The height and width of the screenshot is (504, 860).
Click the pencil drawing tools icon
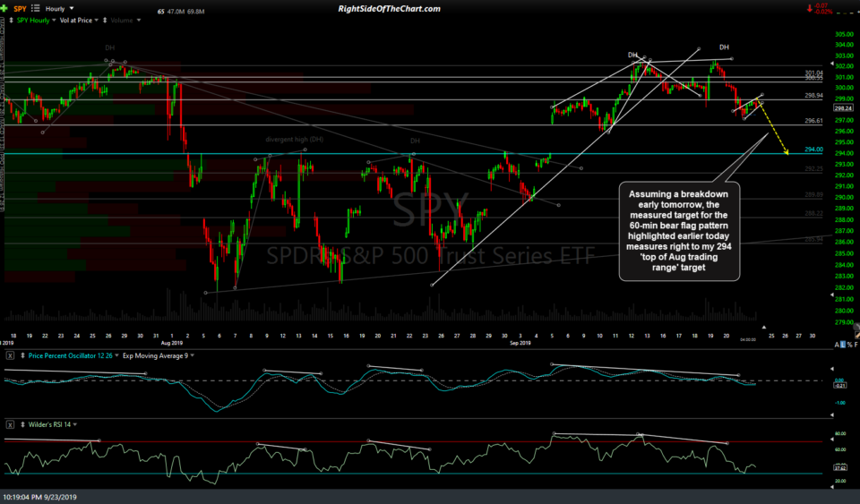coord(857,334)
